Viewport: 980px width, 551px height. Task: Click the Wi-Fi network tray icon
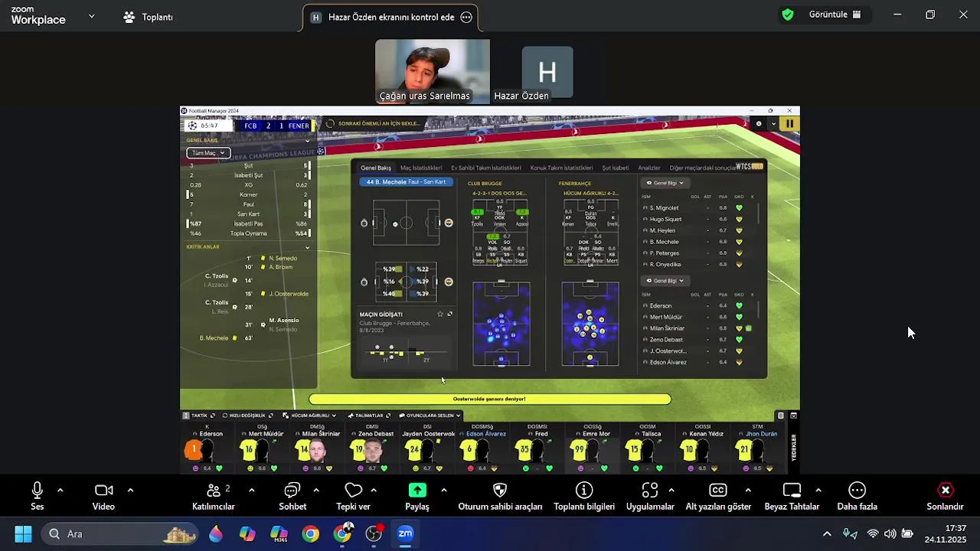point(873,534)
